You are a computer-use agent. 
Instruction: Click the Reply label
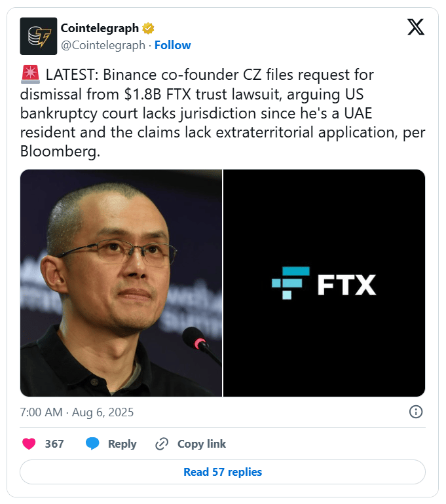[122, 444]
